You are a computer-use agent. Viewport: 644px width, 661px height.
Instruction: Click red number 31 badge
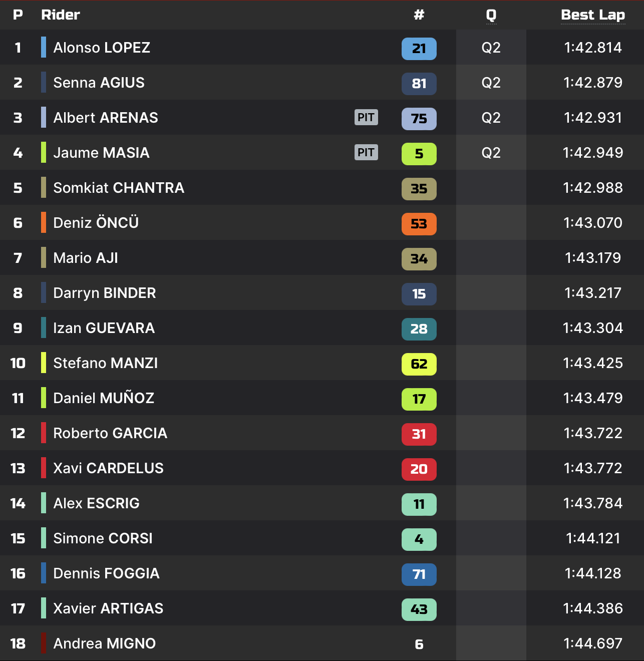click(419, 434)
